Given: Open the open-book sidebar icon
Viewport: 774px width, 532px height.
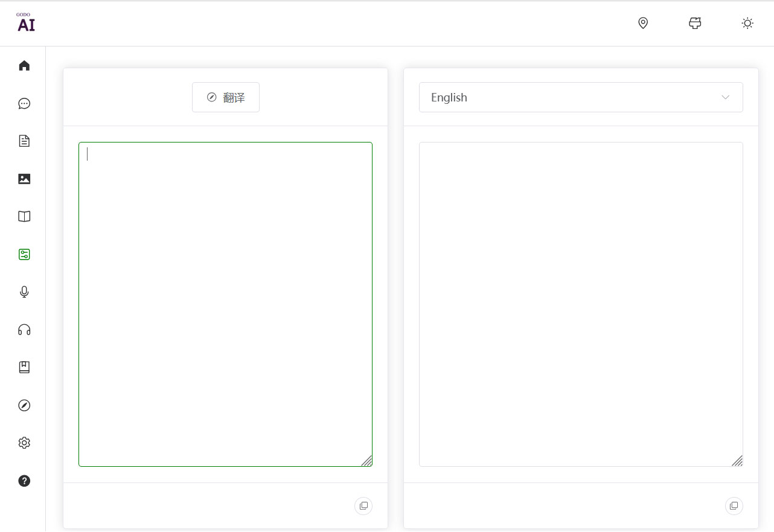Looking at the screenshot, I should click(x=24, y=216).
